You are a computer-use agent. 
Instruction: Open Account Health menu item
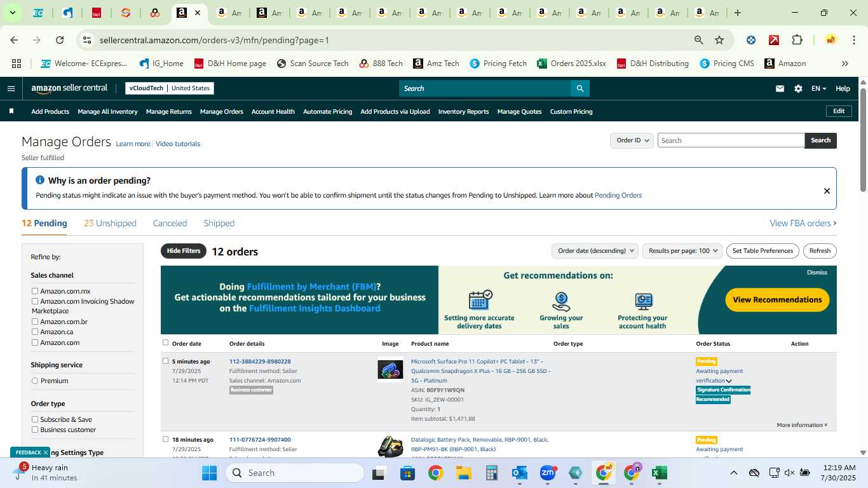click(273, 111)
